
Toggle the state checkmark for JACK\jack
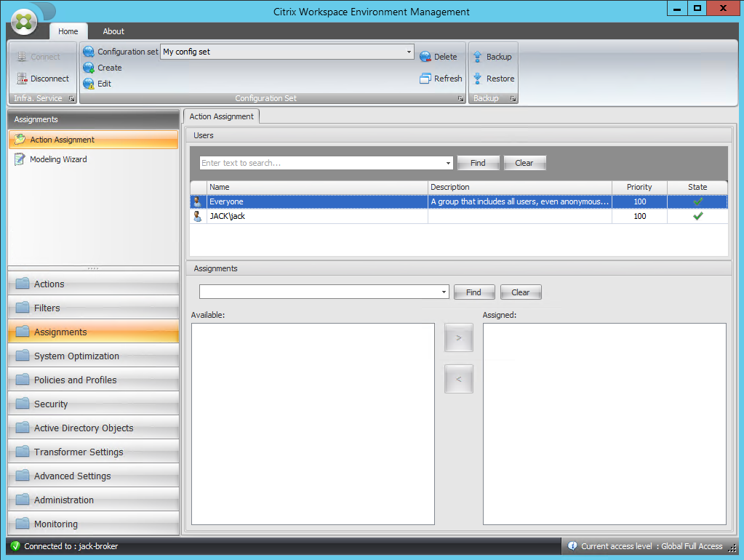pyautogui.click(x=696, y=216)
